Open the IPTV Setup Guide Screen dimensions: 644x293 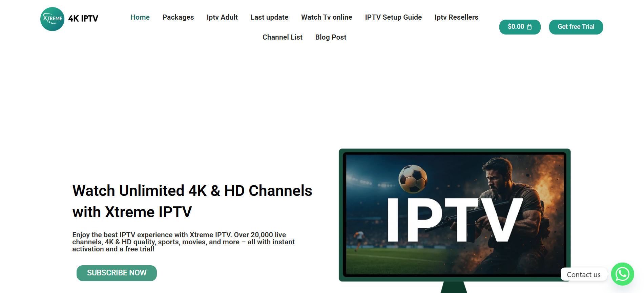point(393,17)
